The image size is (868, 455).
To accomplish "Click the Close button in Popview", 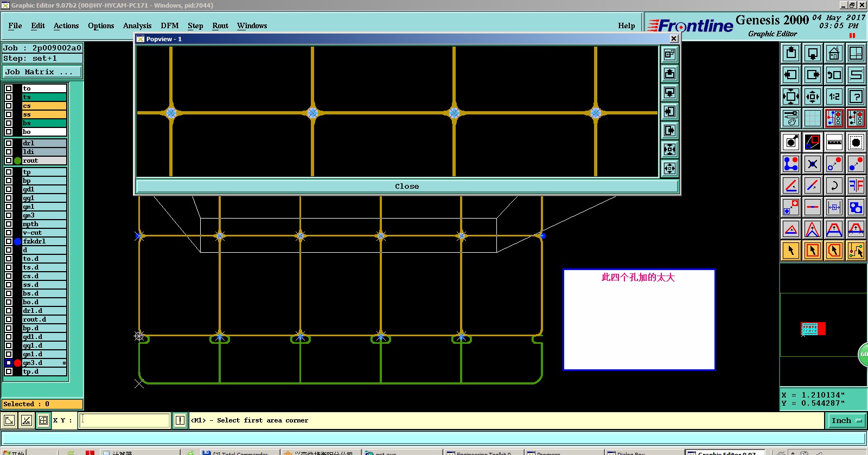I will click(x=407, y=186).
